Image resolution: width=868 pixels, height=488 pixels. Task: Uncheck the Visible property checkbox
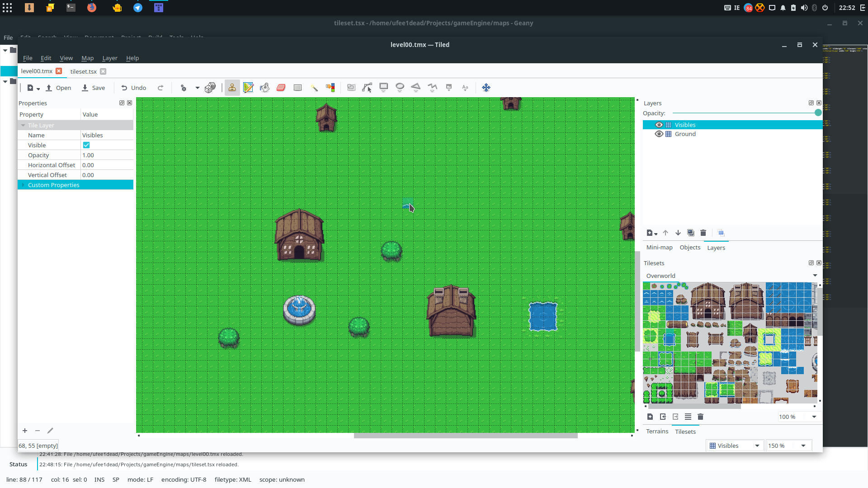86,145
